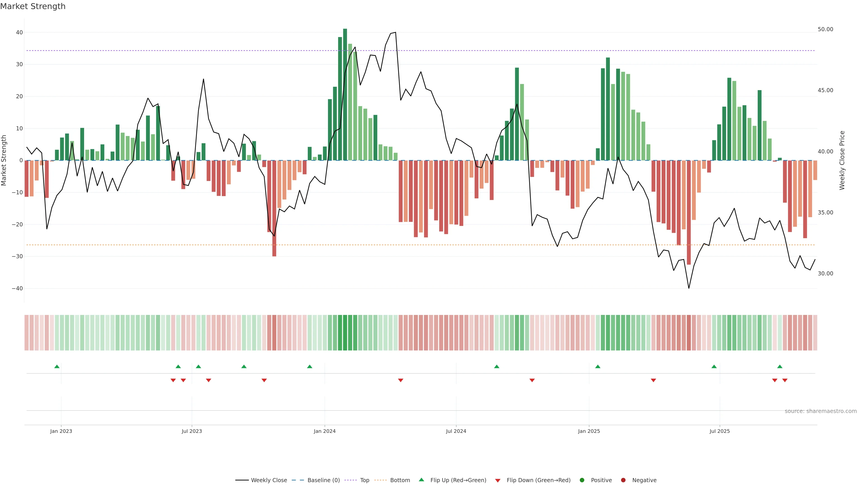Click the red Flip Down legend triangle

498,481
